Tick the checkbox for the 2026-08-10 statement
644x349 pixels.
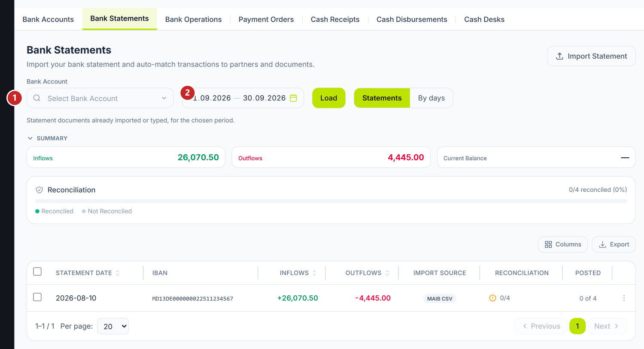point(37,297)
